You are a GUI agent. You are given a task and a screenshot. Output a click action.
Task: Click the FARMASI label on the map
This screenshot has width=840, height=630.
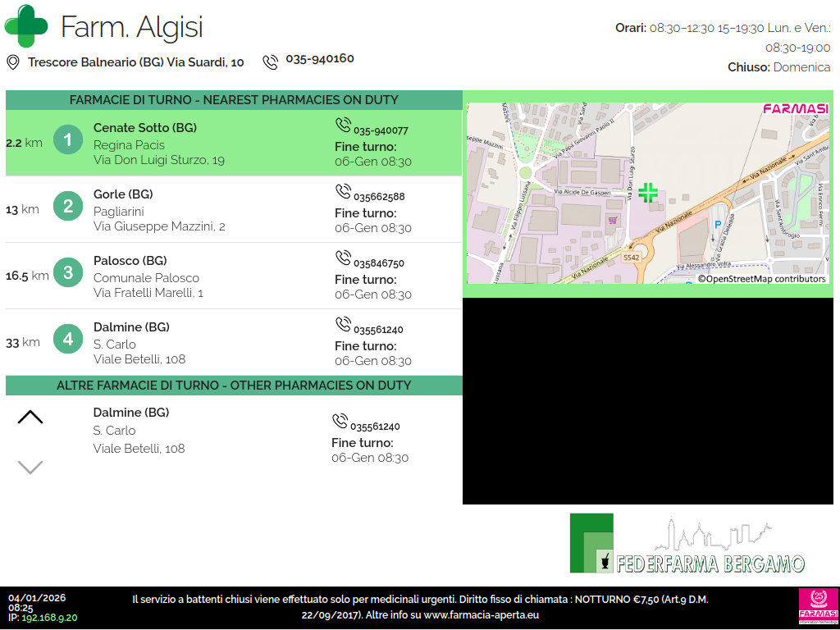tap(795, 109)
